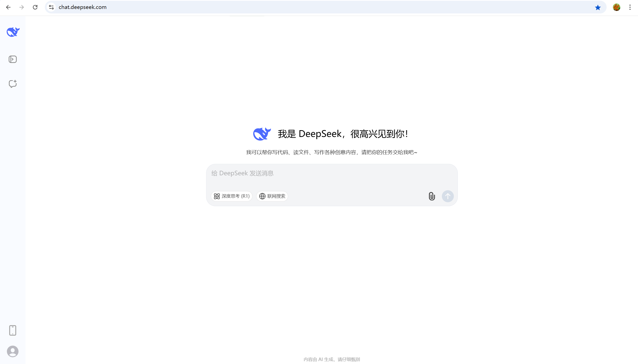
Task: Open the Chrome profile avatar menu
Action: 617,7
